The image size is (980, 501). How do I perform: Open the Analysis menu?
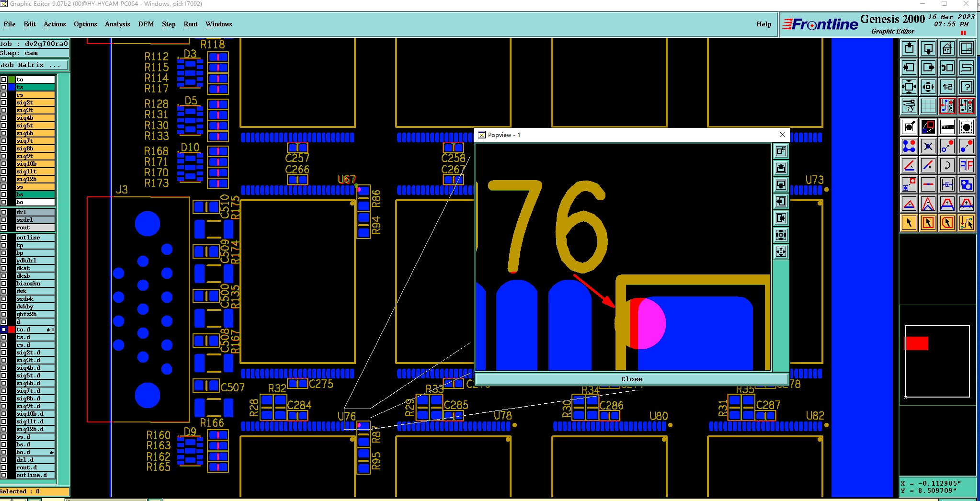point(117,24)
